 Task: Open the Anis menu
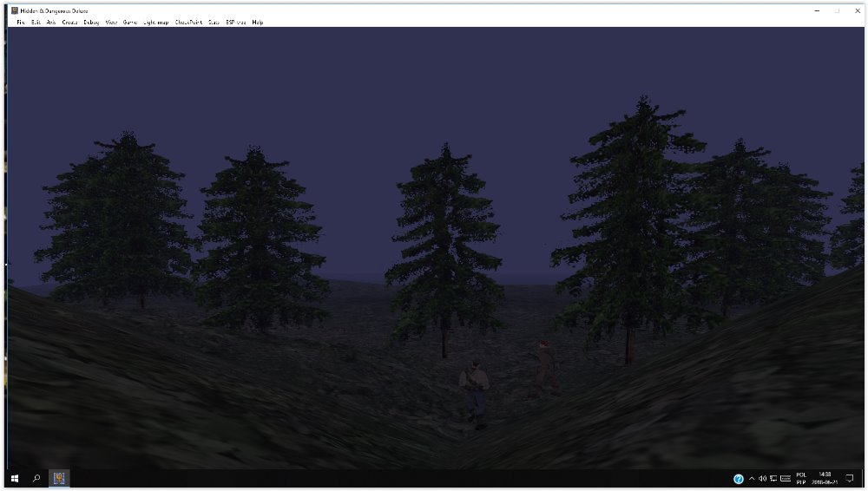pyautogui.click(x=51, y=22)
